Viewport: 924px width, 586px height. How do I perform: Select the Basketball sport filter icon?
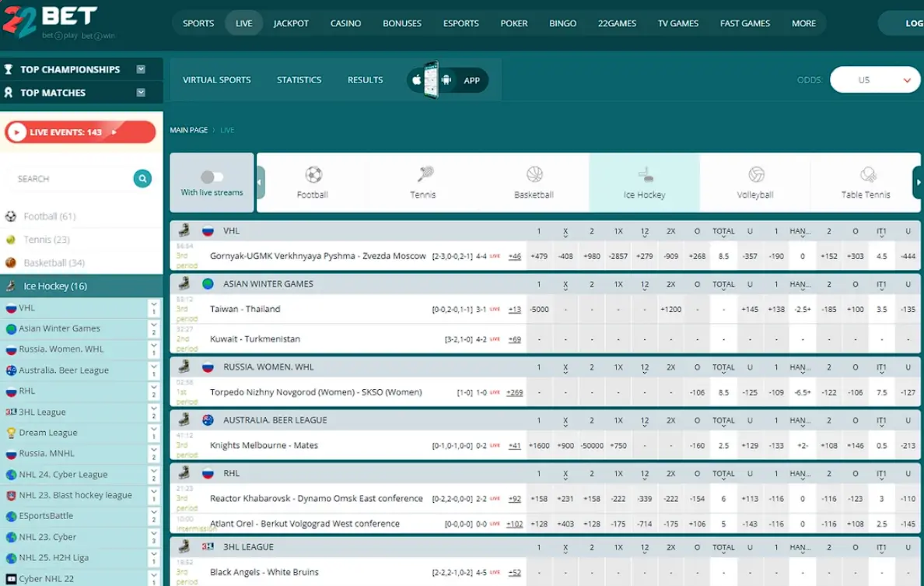tap(534, 175)
